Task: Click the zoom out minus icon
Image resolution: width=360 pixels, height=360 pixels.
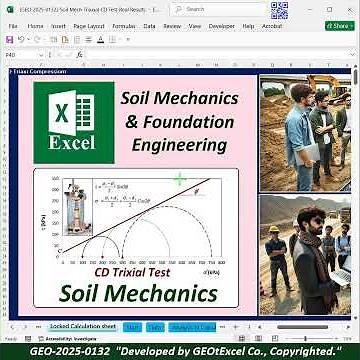Action: [286, 338]
